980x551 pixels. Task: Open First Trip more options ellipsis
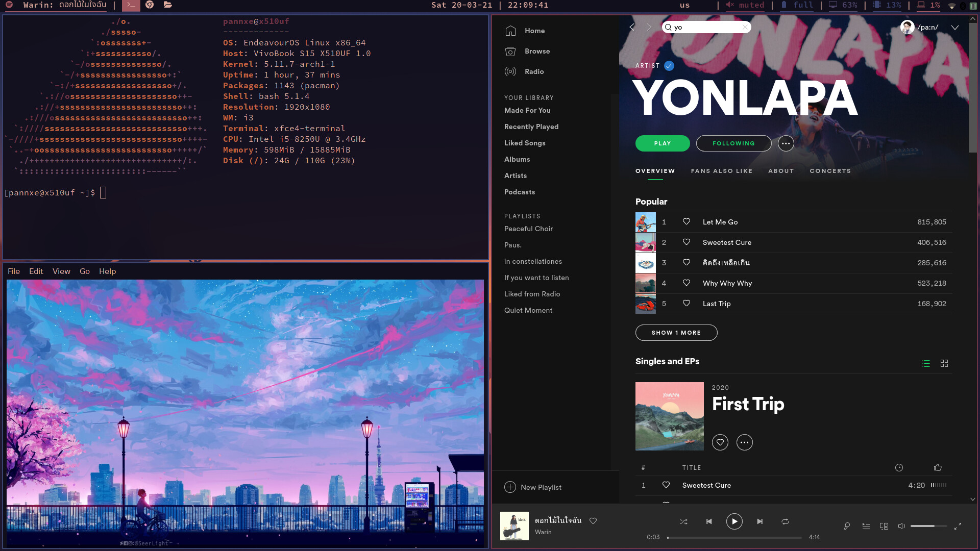point(745,442)
